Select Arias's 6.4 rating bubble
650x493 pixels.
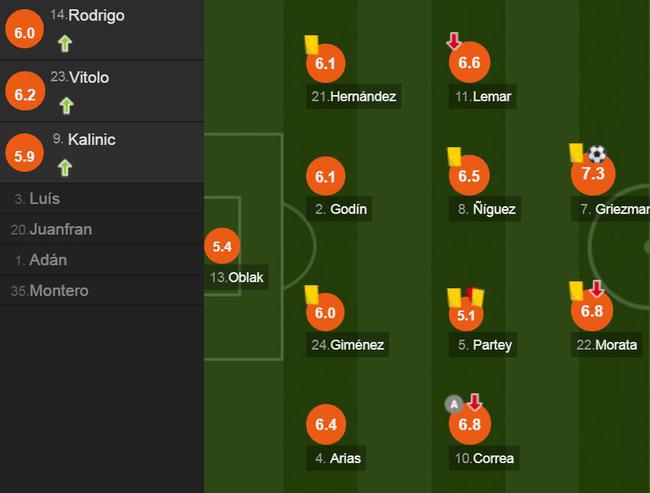click(x=326, y=424)
